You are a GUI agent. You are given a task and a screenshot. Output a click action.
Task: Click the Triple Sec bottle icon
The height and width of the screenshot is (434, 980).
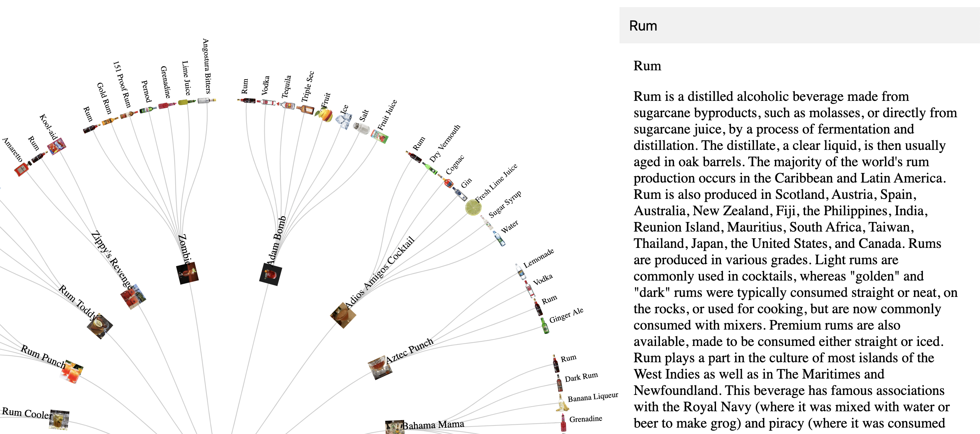click(306, 110)
